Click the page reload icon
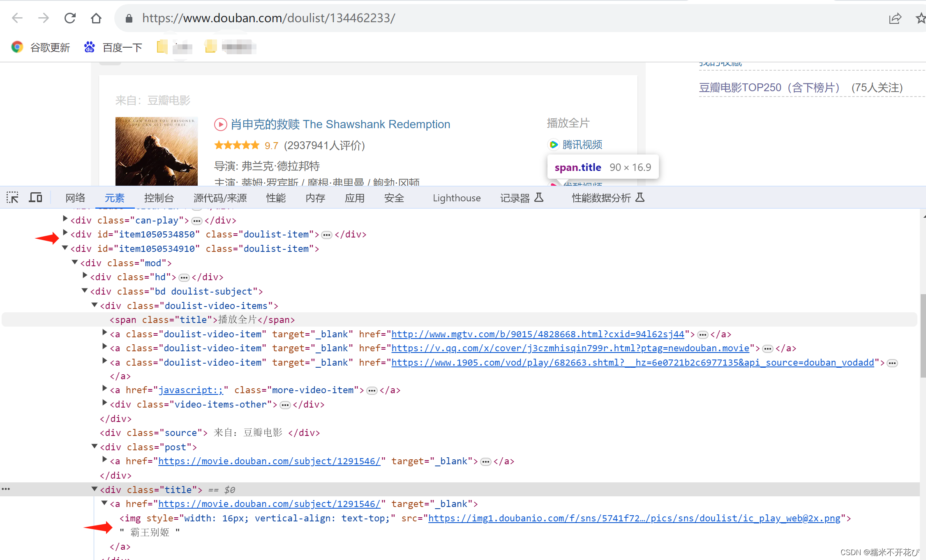Image resolution: width=926 pixels, height=560 pixels. pyautogui.click(x=70, y=18)
